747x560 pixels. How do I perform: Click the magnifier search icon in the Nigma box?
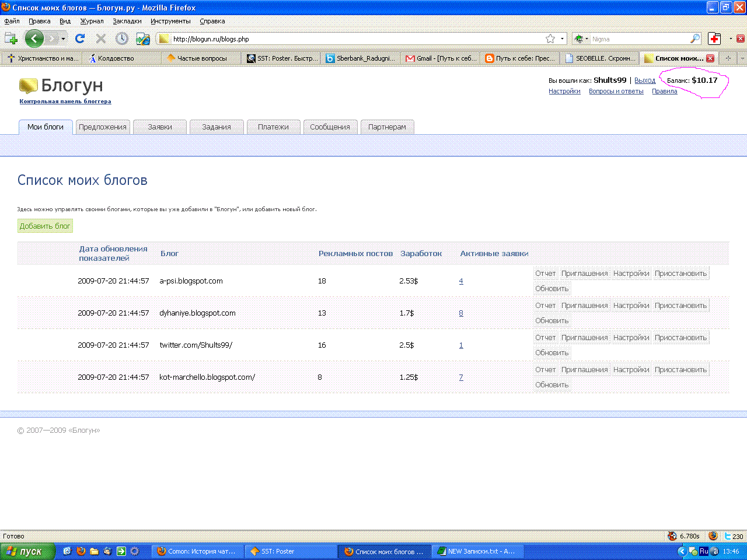coord(695,38)
